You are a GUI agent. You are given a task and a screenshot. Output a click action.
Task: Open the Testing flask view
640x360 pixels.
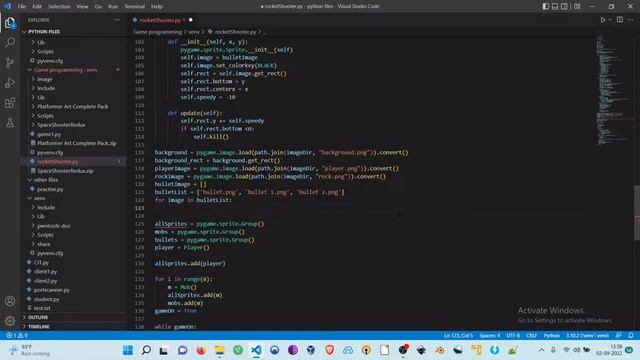tap(10, 122)
